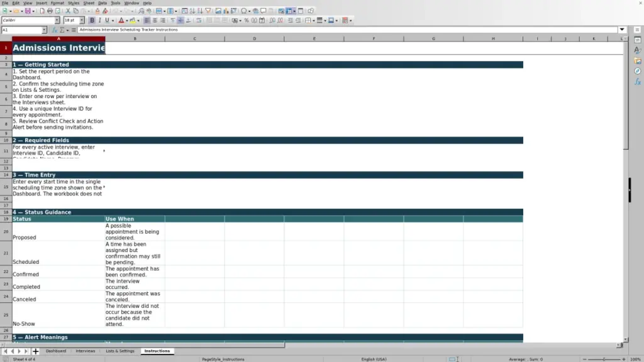Toggle Center Horizontally alignment

(x=155, y=20)
